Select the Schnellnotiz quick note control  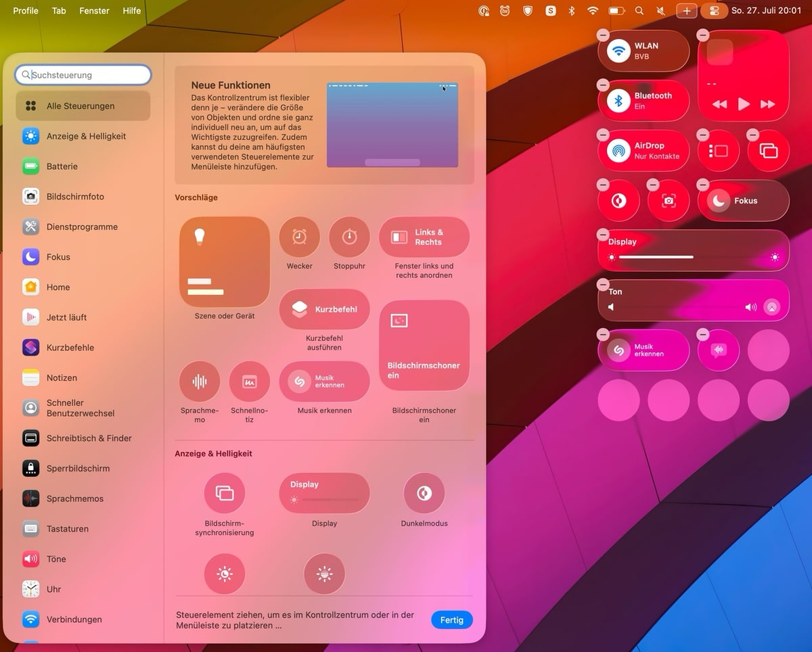click(250, 382)
